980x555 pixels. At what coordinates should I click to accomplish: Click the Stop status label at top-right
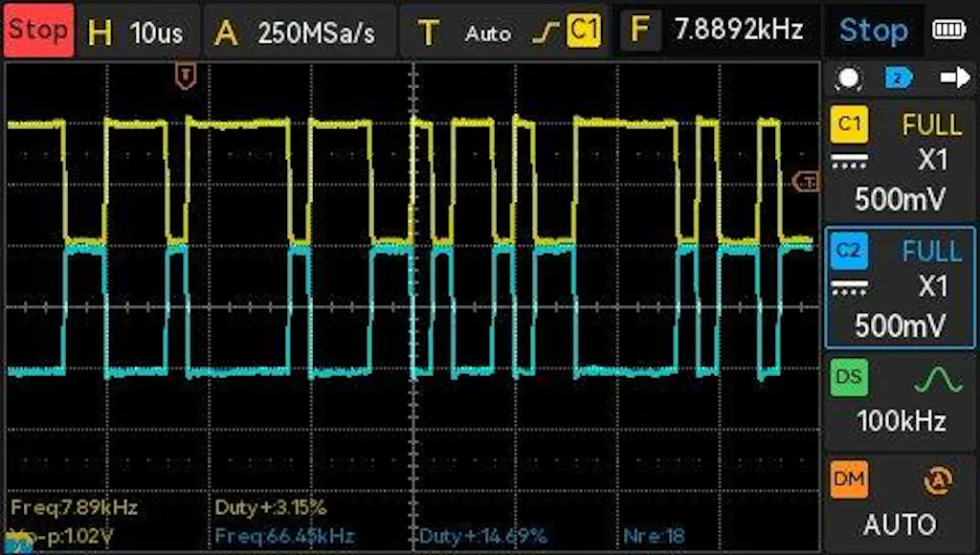click(x=873, y=31)
